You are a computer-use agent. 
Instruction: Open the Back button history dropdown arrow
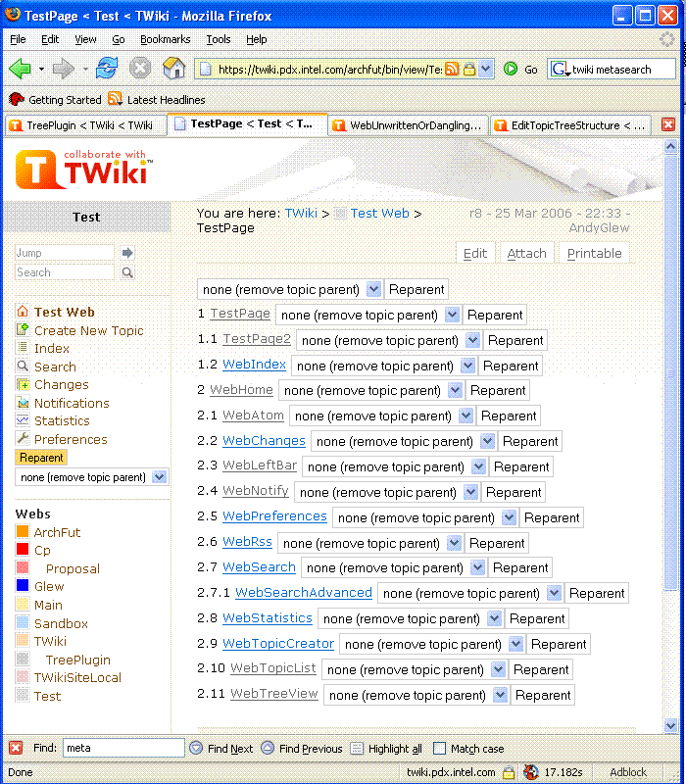pos(41,69)
